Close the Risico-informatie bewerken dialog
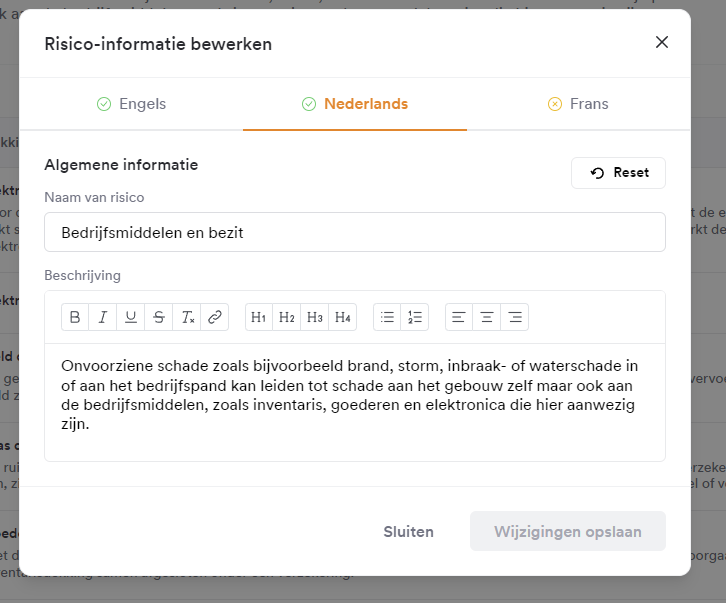Image resolution: width=726 pixels, height=603 pixels. 662,42
